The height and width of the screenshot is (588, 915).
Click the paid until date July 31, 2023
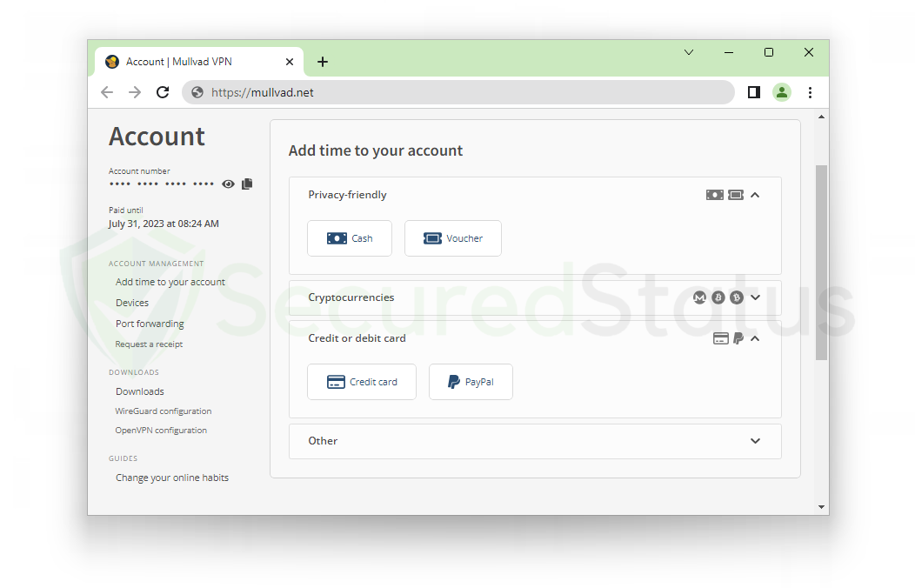coord(164,224)
